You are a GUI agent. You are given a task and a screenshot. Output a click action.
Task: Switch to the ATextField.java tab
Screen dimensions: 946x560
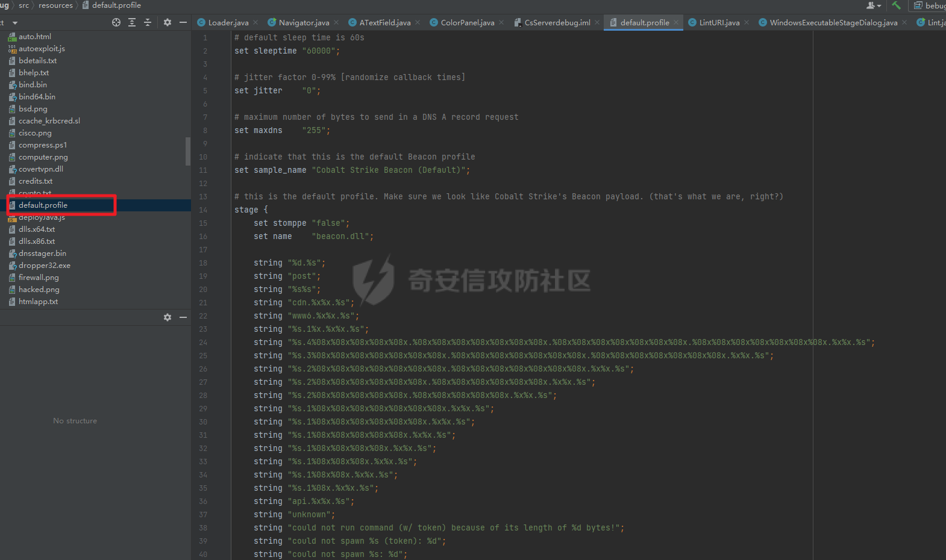point(385,23)
